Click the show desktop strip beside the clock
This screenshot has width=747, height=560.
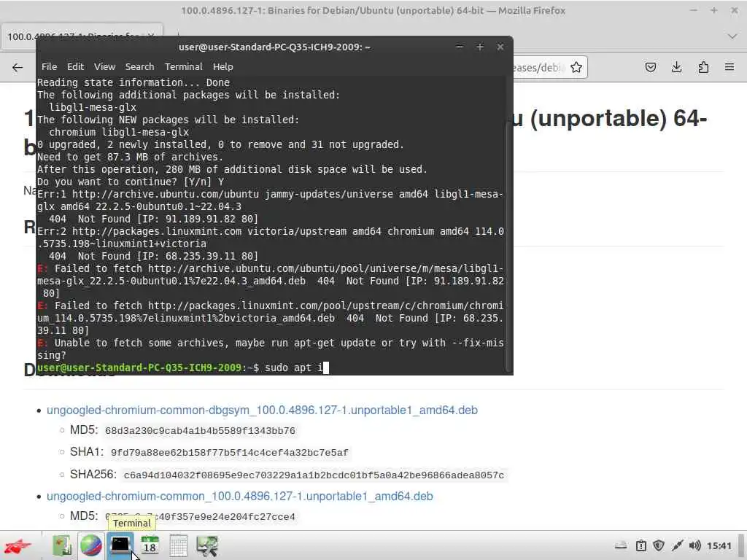(741, 545)
